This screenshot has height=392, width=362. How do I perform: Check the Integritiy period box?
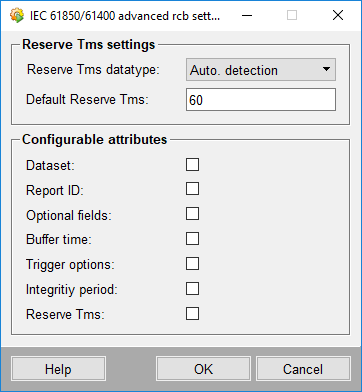point(192,289)
